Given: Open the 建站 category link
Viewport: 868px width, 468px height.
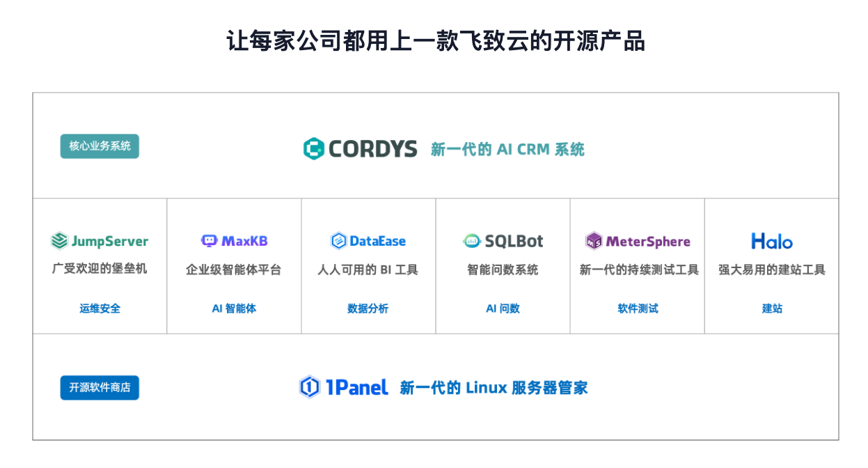Looking at the screenshot, I should (772, 309).
